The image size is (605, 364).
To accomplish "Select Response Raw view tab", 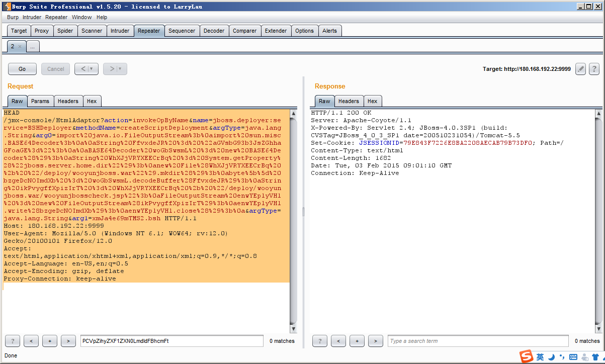I will click(x=324, y=101).
